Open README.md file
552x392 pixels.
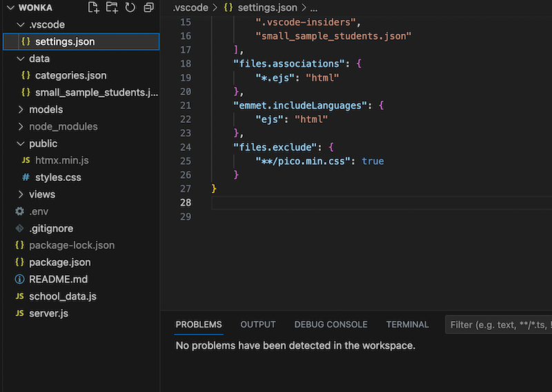pyautogui.click(x=81, y=280)
